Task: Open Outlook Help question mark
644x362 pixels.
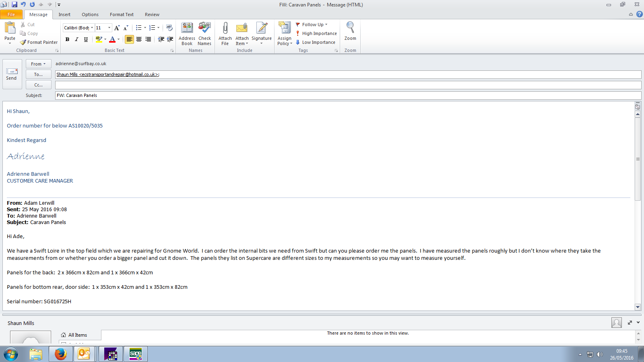Action: point(639,14)
